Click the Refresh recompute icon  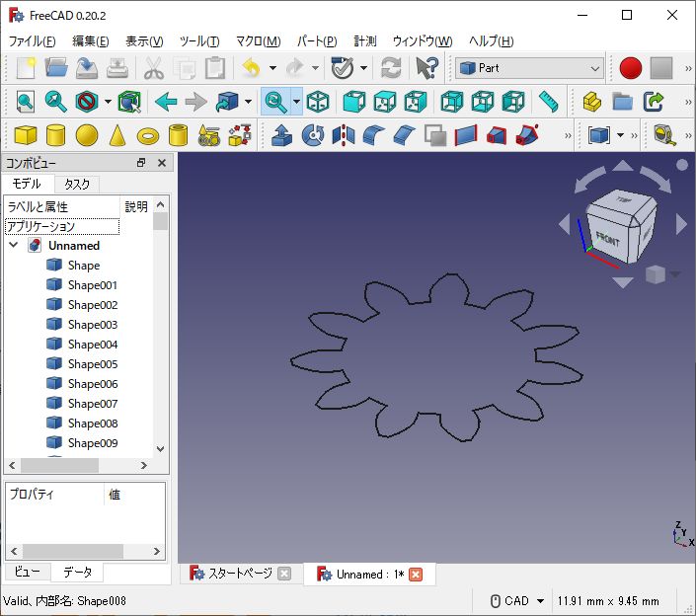coord(391,68)
